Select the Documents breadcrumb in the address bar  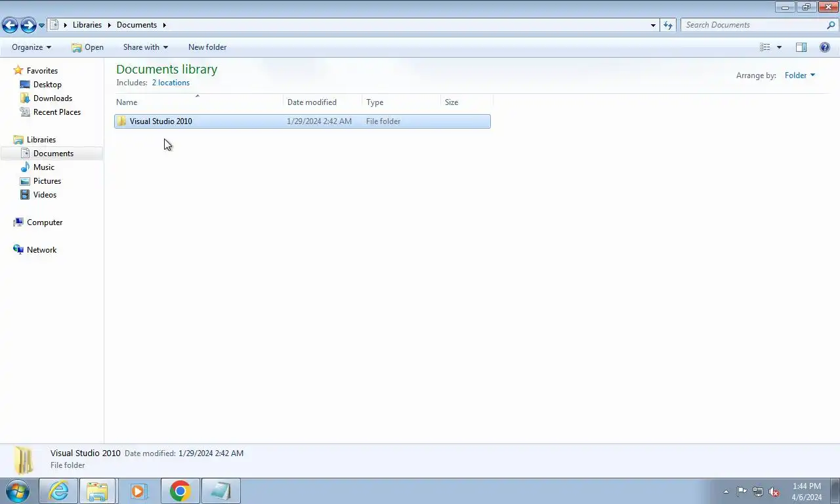(136, 25)
